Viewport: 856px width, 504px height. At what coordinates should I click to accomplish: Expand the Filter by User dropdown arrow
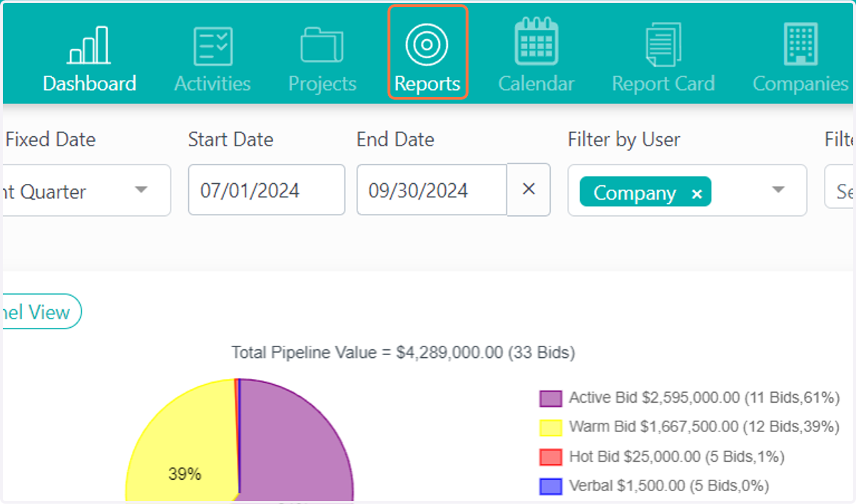pyautogui.click(x=778, y=190)
